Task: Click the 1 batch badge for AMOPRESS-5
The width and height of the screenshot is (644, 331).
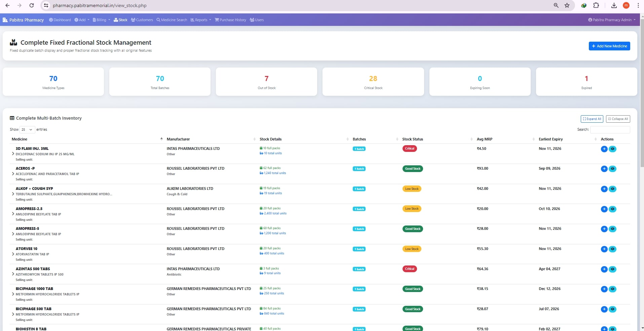Action: (x=359, y=229)
